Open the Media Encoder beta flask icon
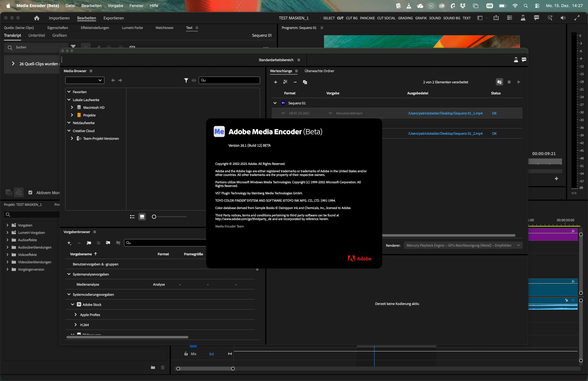The image size is (588, 381). click(x=516, y=60)
